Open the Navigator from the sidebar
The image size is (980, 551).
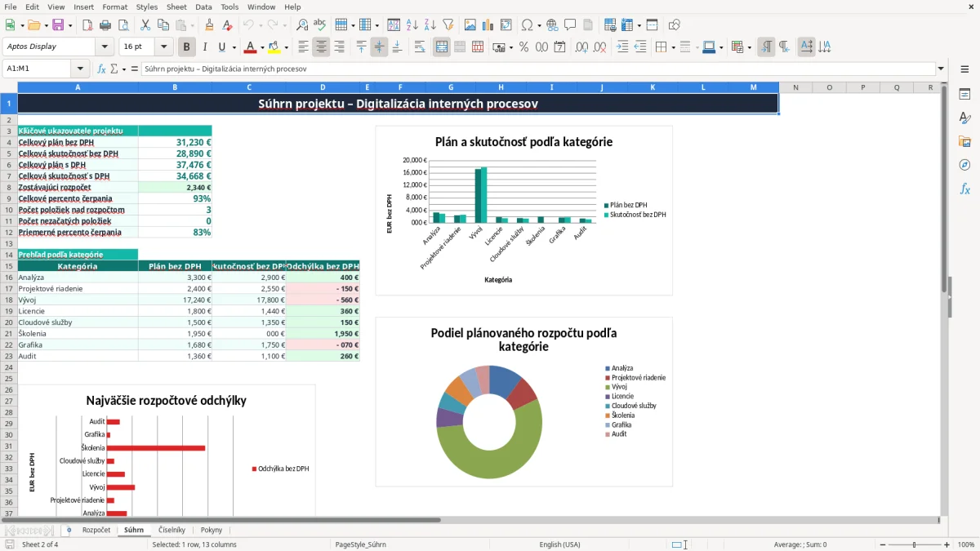tap(964, 165)
